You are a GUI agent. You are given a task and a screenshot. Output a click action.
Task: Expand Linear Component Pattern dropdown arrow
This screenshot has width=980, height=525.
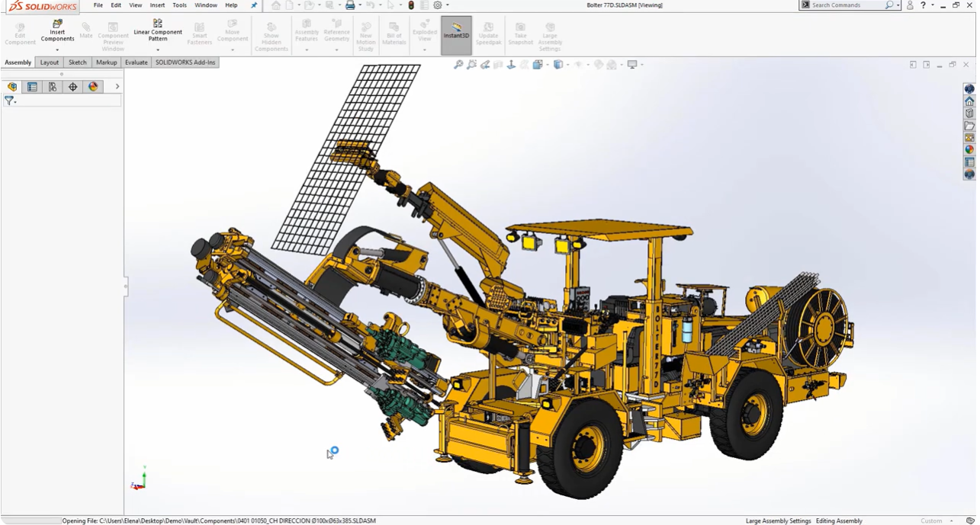tap(158, 50)
